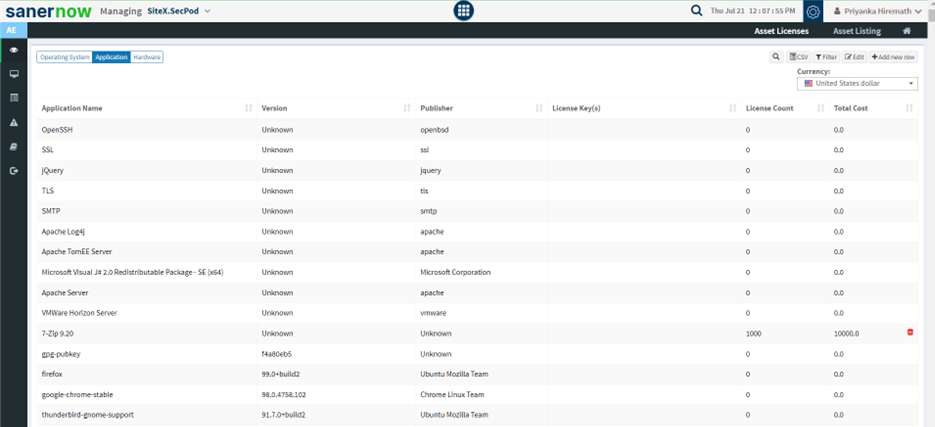Click the openbsd publisher cell
The height and width of the screenshot is (427, 935).
434,129
